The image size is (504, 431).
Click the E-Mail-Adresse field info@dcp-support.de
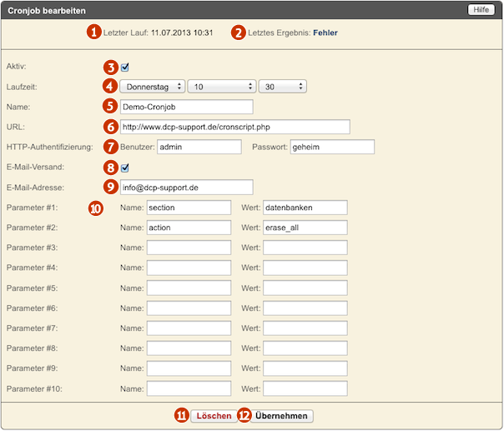(187, 188)
